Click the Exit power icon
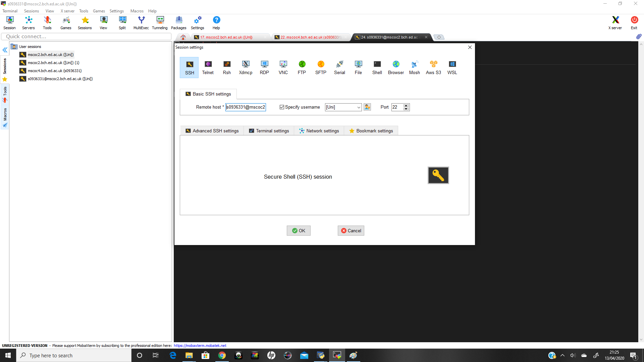The height and width of the screenshot is (362, 644). pos(634,23)
